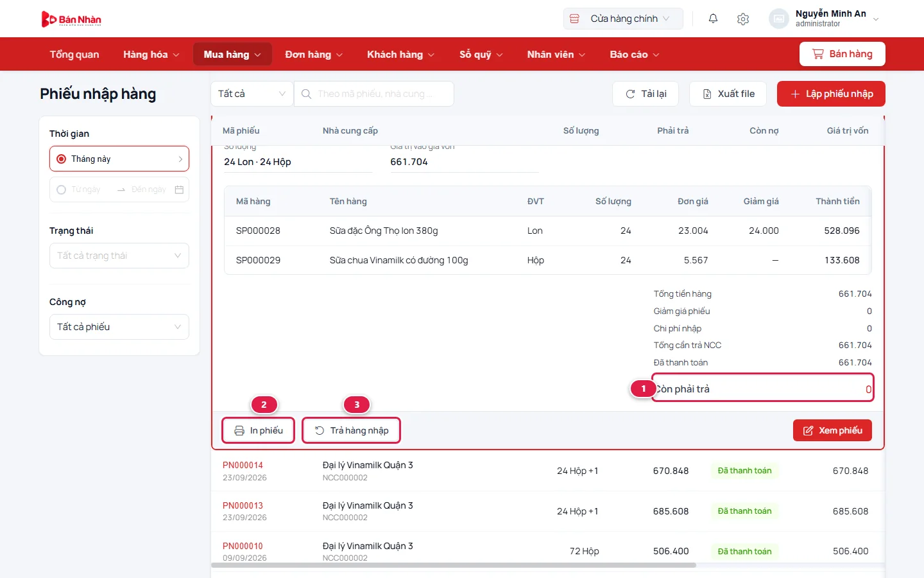Click Trả hàng nhập button
The width and height of the screenshot is (924, 578).
(351, 430)
